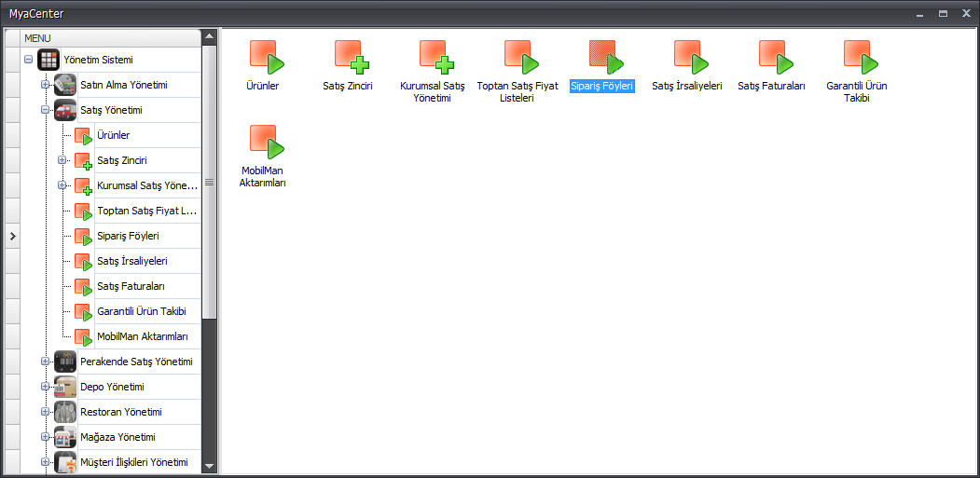
Task: Click the Satış Yönetimi truck icon
Action: pos(65,110)
